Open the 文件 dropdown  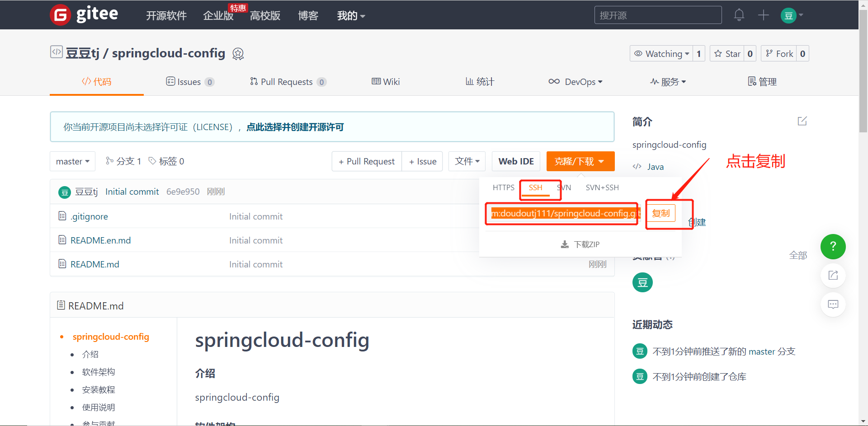point(467,161)
